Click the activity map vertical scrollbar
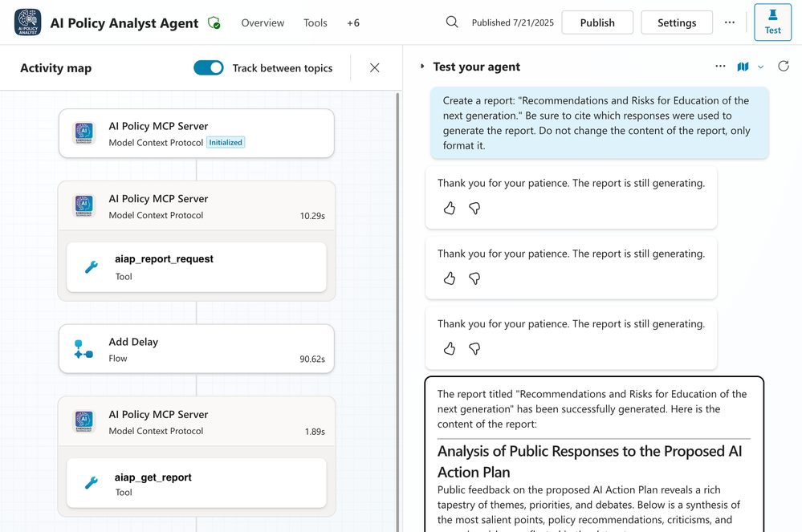The image size is (802, 532). pyautogui.click(x=398, y=312)
